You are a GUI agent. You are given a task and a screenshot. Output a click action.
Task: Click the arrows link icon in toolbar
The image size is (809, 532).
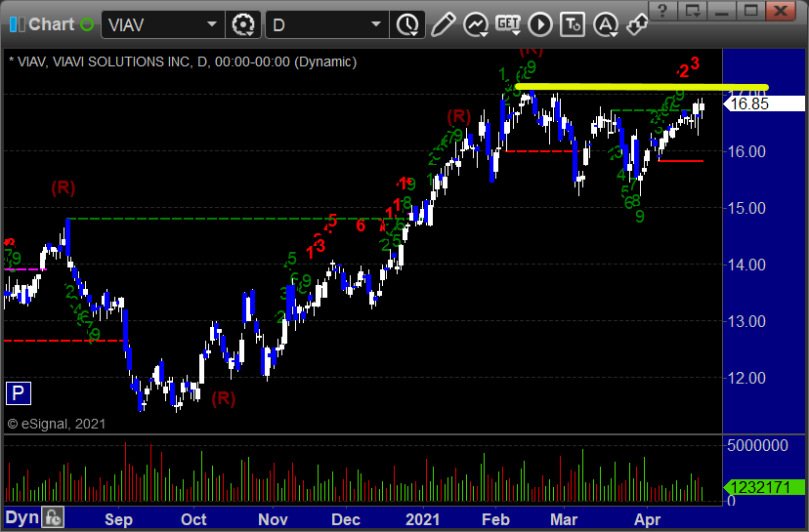coord(637,24)
